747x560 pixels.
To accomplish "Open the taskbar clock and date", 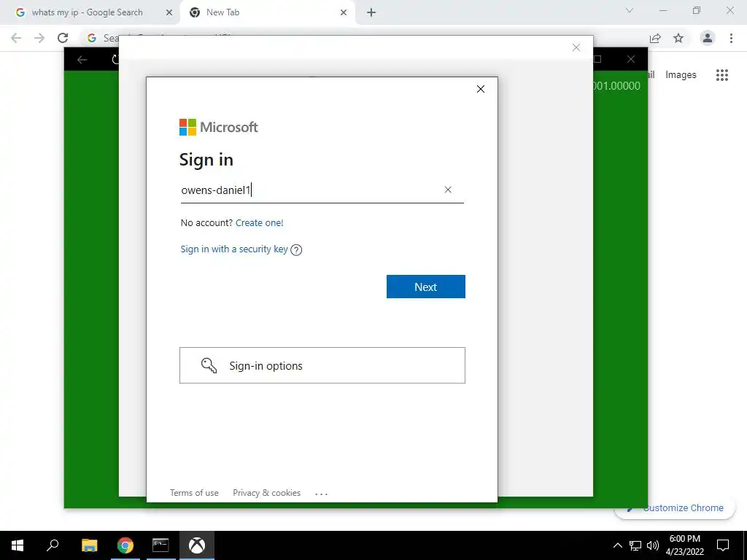I will point(684,545).
